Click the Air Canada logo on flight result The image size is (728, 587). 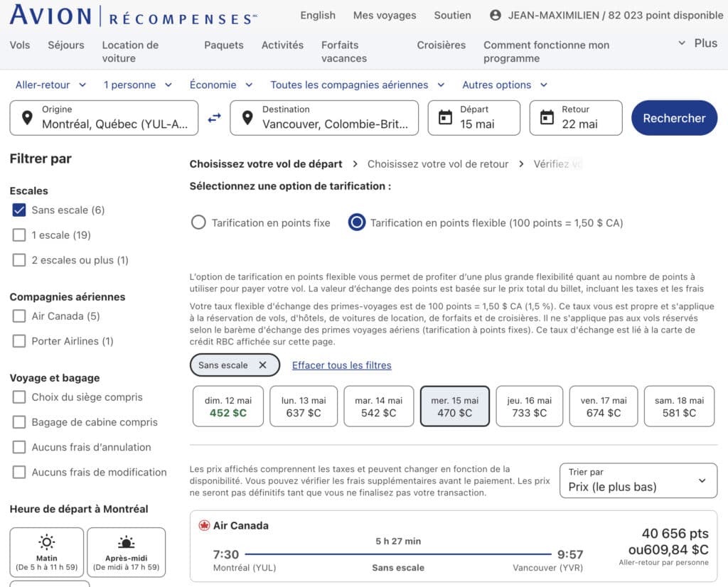click(x=205, y=525)
